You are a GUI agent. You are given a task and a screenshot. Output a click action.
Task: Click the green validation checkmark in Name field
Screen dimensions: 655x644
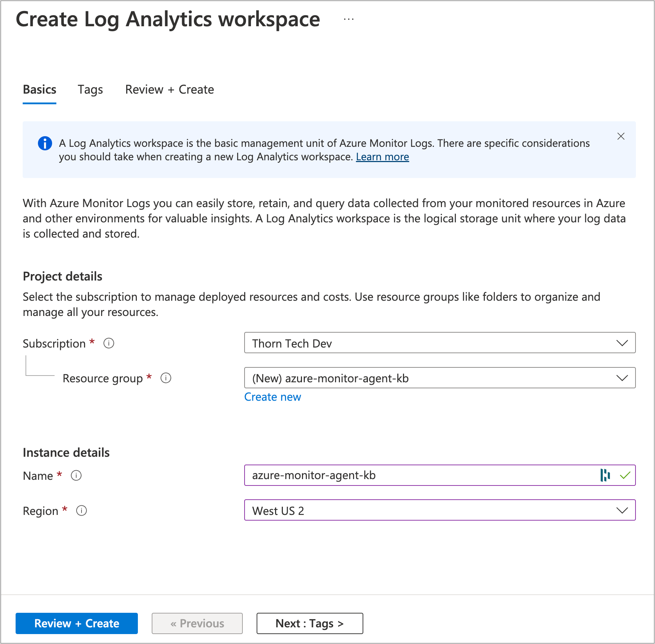click(626, 475)
